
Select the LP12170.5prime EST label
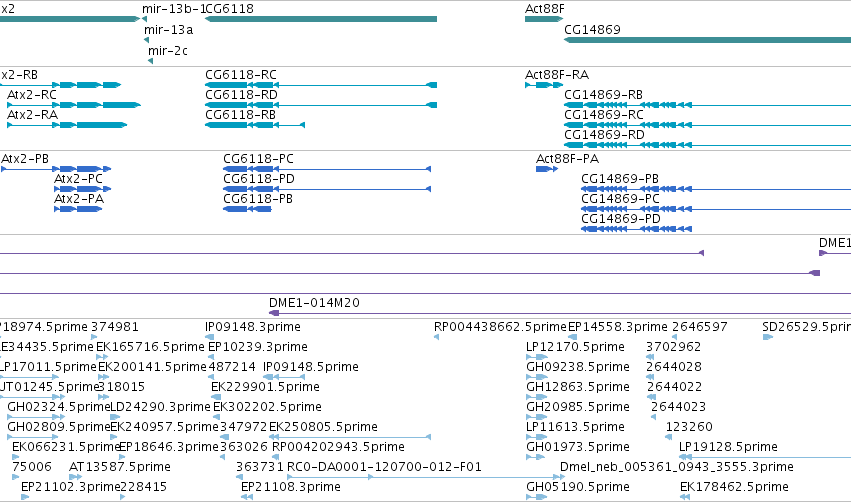575,347
